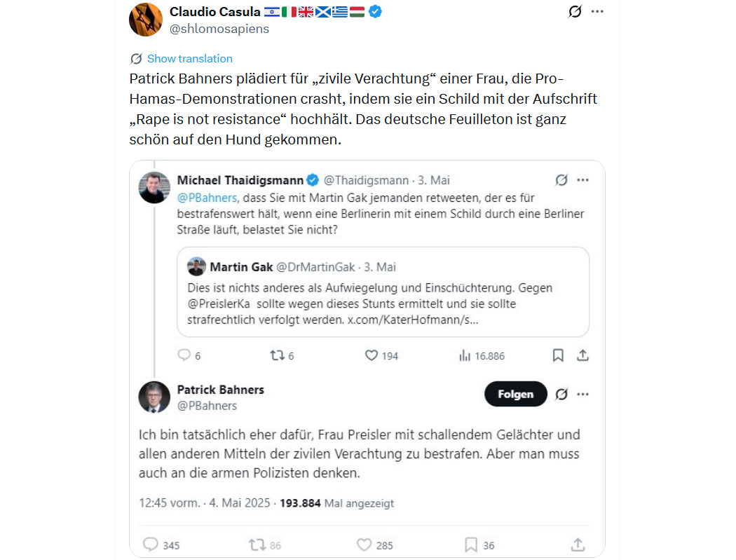The image size is (736, 560).
Task: Like Michael Thaidigsmann's tweet with 194 likes
Action: 372,355
